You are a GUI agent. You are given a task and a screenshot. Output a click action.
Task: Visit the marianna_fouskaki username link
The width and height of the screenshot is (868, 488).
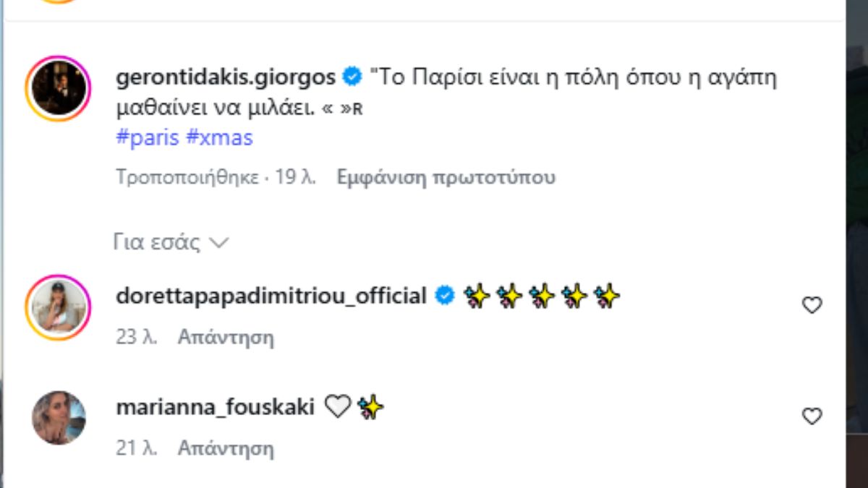215,407
